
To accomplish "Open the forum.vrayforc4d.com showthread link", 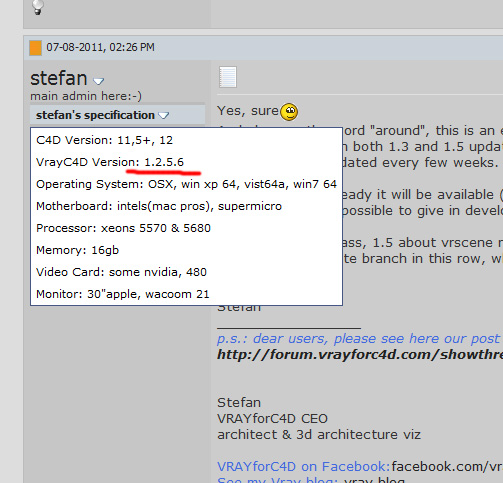I will click(360, 354).
